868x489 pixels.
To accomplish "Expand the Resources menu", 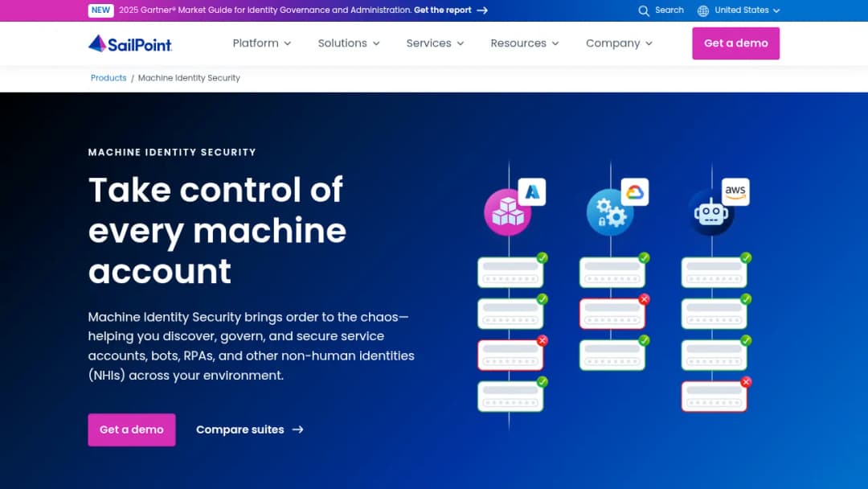I will click(525, 43).
